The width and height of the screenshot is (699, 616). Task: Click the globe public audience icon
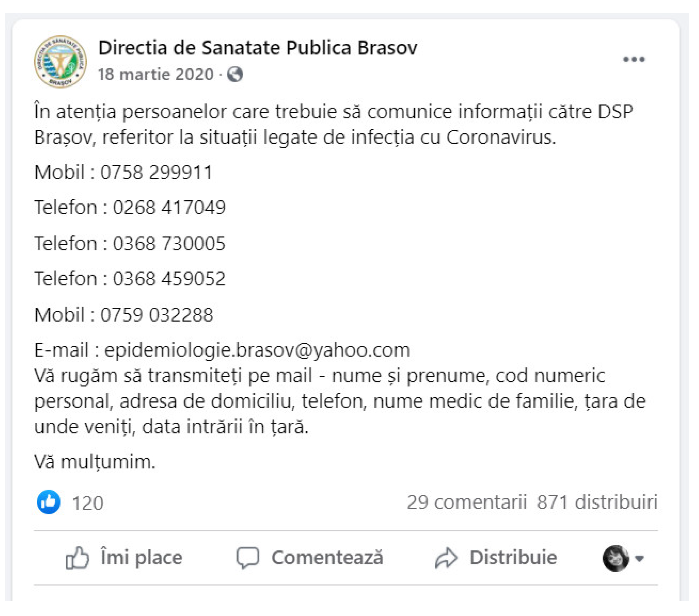[235, 74]
